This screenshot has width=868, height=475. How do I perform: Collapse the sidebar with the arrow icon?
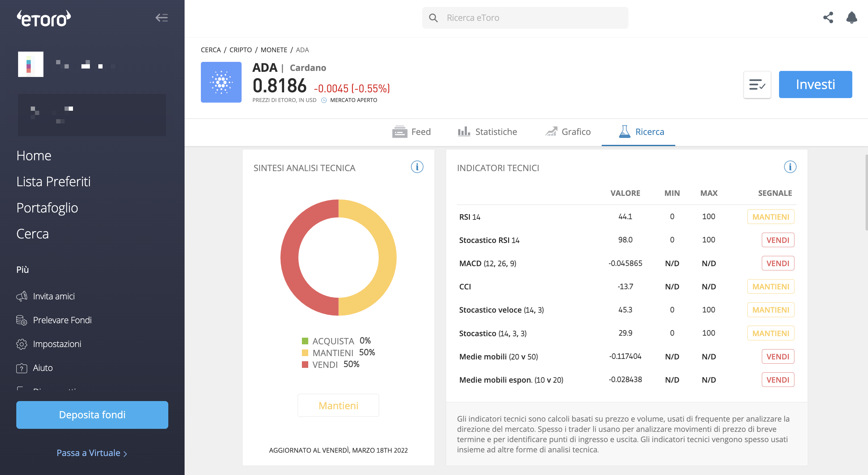162,18
